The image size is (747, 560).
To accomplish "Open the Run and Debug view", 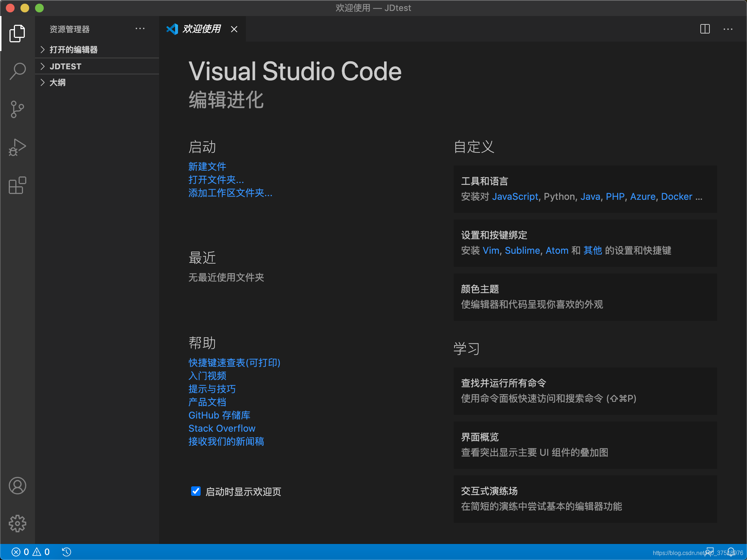I will tap(17, 147).
